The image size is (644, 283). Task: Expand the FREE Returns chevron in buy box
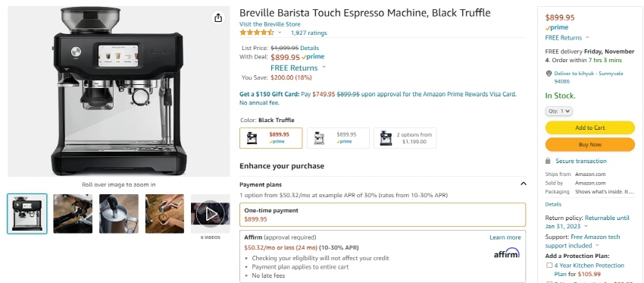click(x=587, y=37)
